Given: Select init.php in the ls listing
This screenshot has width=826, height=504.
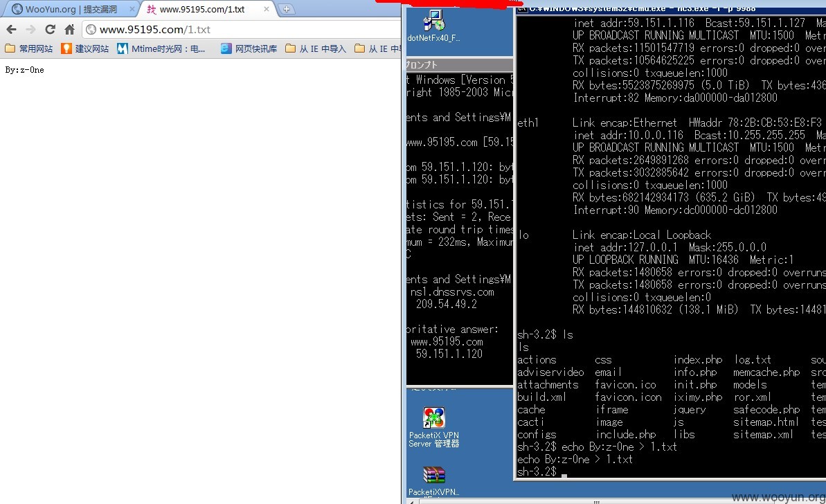Looking at the screenshot, I should [x=695, y=384].
